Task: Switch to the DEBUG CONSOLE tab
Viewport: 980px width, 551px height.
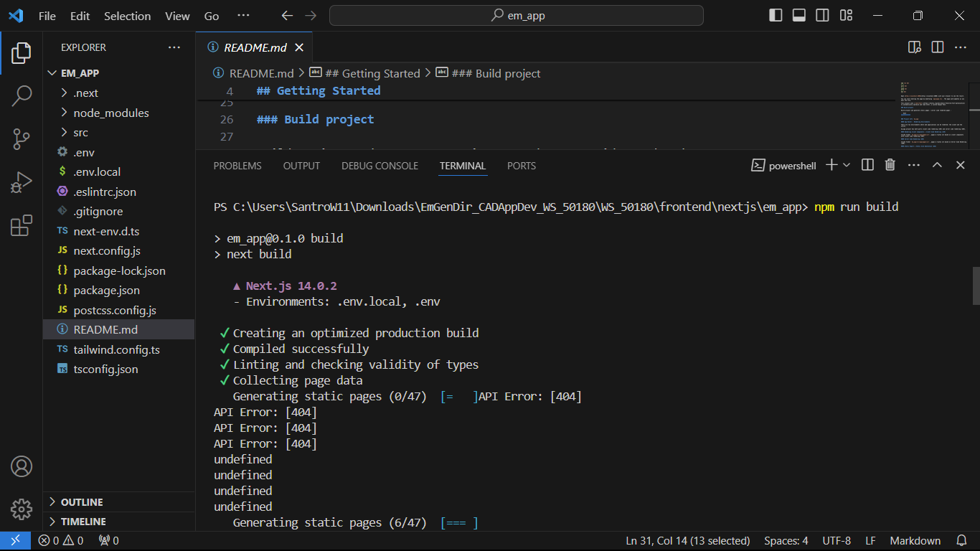Action: tap(380, 166)
